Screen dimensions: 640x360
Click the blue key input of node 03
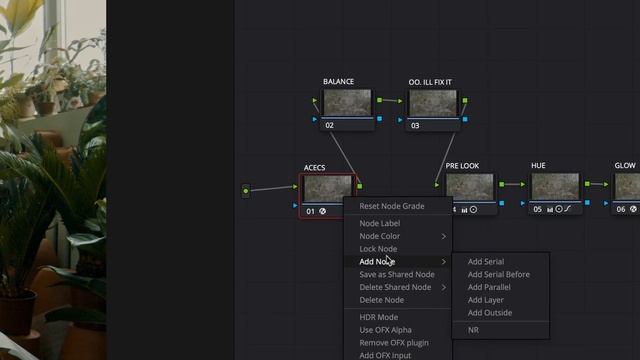tap(400, 120)
